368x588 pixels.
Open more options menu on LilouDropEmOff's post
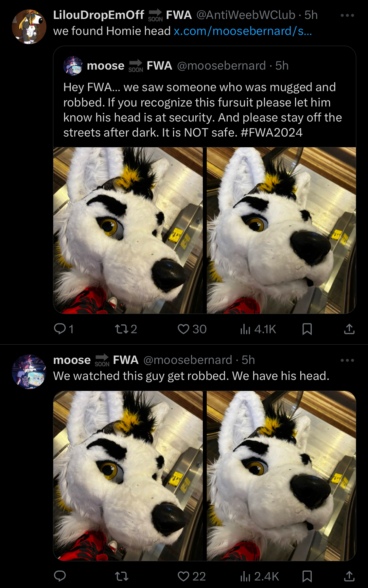pos(347,15)
